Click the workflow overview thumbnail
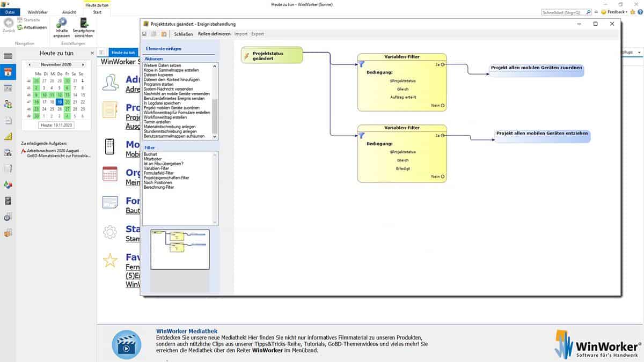The width and height of the screenshot is (644, 362). click(x=180, y=249)
